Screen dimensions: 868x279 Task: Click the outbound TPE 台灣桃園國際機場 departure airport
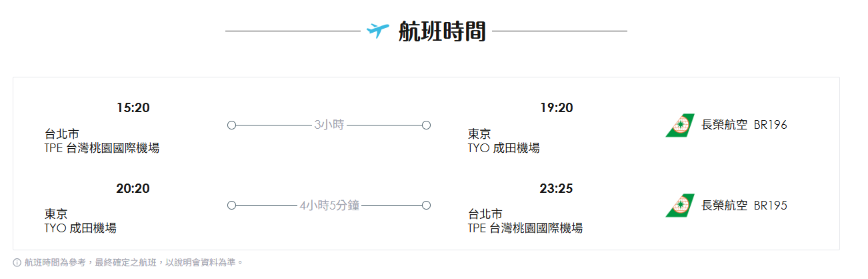(x=102, y=148)
